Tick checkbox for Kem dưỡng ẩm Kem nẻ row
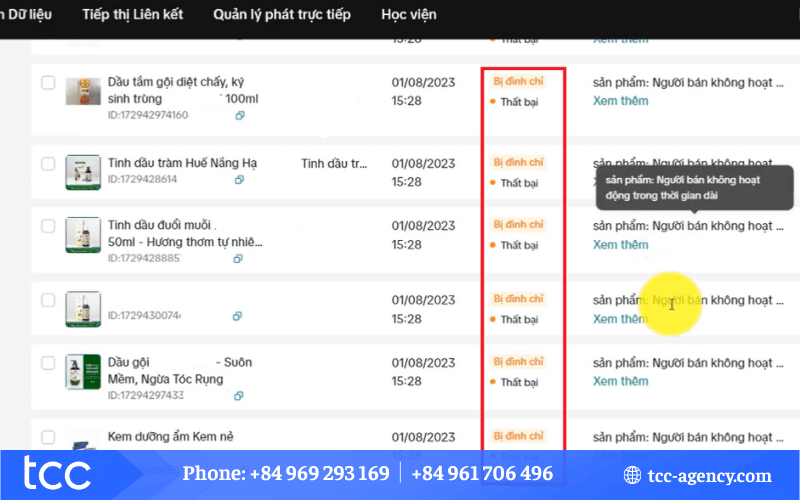 pyautogui.click(x=48, y=437)
